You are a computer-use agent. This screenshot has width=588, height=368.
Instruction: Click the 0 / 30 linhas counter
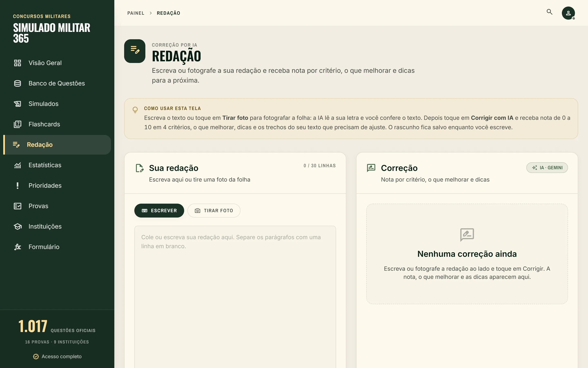coord(320,166)
